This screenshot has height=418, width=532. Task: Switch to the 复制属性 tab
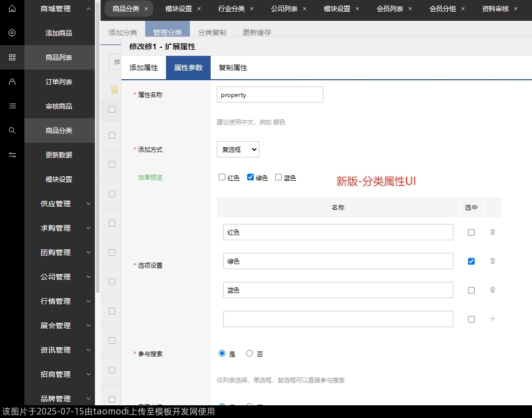[x=233, y=68]
